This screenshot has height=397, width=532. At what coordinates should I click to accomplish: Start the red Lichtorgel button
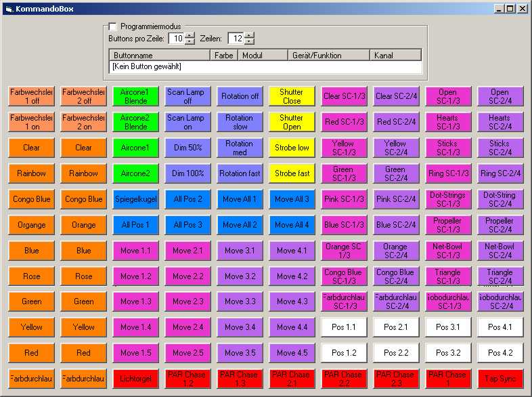click(135, 379)
